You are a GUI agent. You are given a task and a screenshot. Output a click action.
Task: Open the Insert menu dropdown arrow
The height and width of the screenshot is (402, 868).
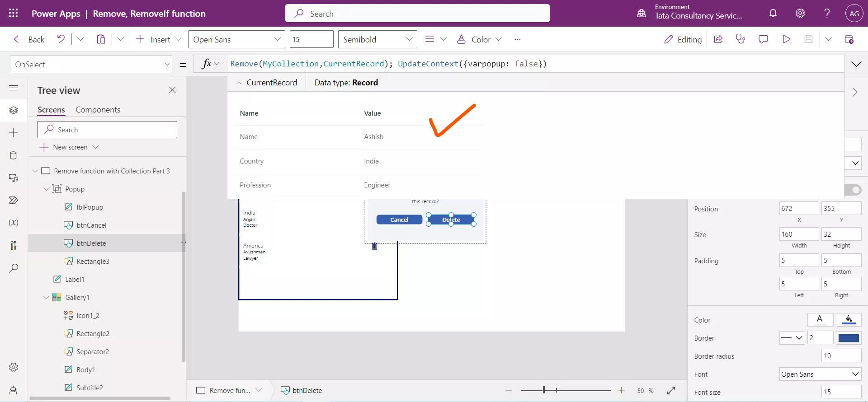tap(178, 39)
